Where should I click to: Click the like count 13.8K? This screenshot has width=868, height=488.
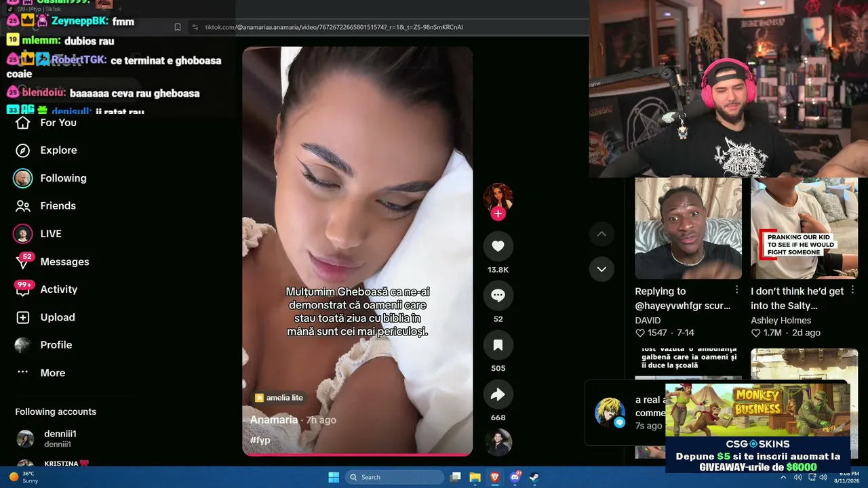pyautogui.click(x=498, y=270)
